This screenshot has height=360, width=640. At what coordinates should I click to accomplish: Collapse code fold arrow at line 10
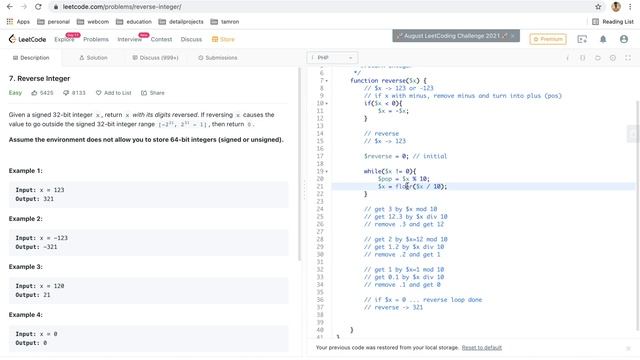[x=327, y=103]
